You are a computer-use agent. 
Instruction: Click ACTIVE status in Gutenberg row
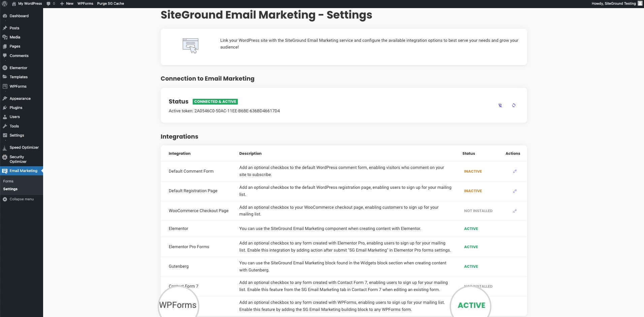click(471, 266)
